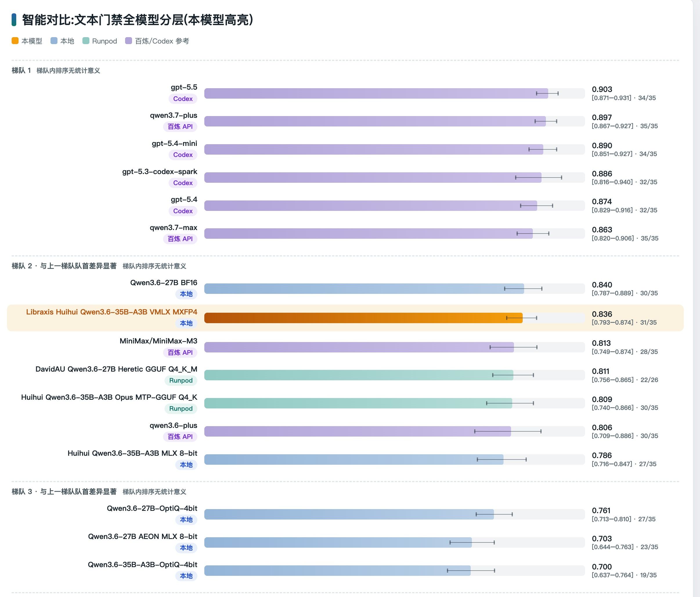Click the [0.820–0.906] · 35/35 interval text
Viewport: 700px width, 597px height.
pos(625,238)
